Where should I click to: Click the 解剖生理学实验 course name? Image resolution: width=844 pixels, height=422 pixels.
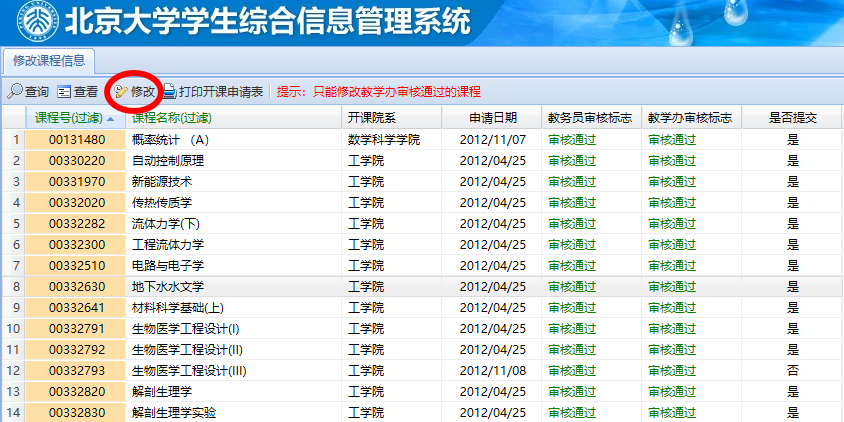coord(174,412)
